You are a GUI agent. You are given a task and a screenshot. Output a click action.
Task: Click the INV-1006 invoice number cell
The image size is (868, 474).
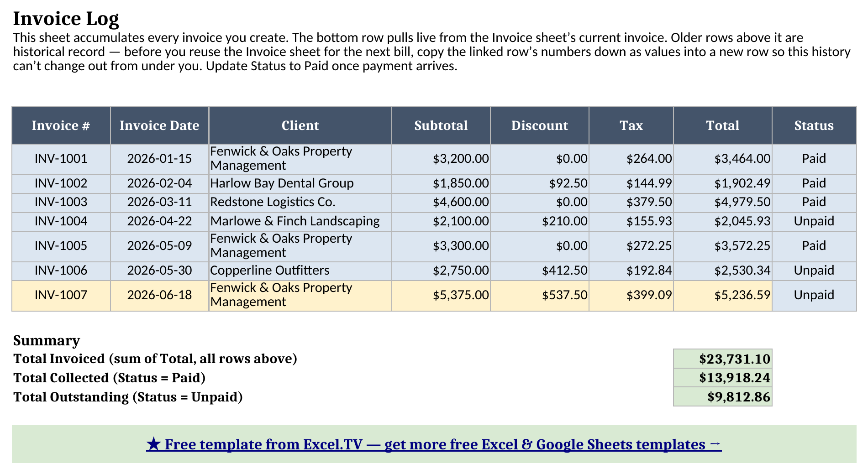coord(61,271)
